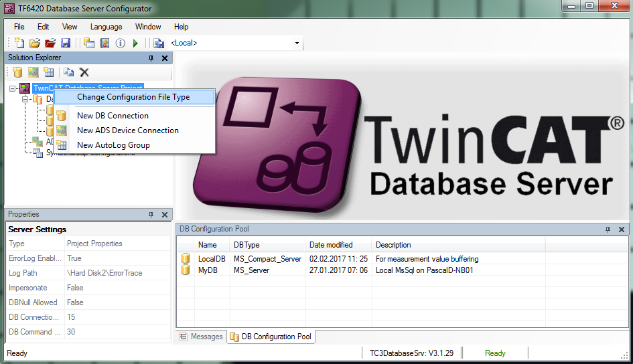Click the green play arrow toolbar icon
This screenshot has height=364, width=633.
pyautogui.click(x=136, y=43)
